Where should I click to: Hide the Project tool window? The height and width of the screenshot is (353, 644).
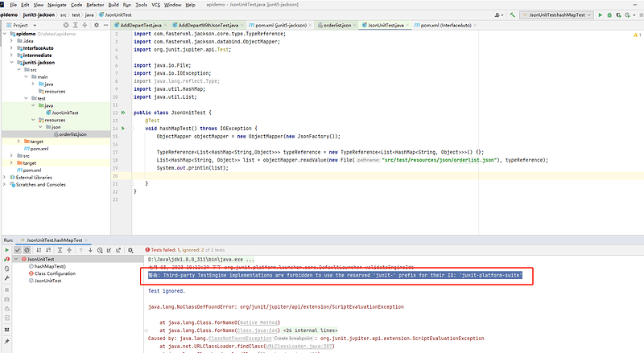tap(105, 25)
